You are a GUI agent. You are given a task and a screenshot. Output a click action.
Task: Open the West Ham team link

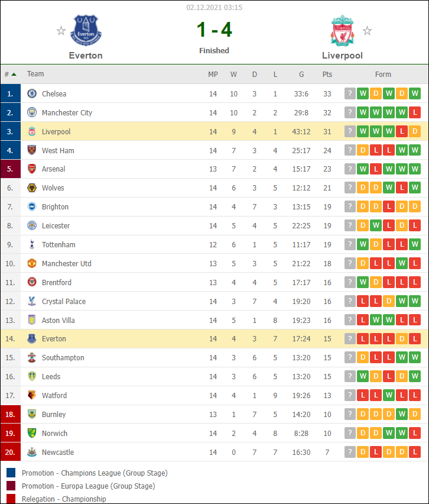click(58, 150)
